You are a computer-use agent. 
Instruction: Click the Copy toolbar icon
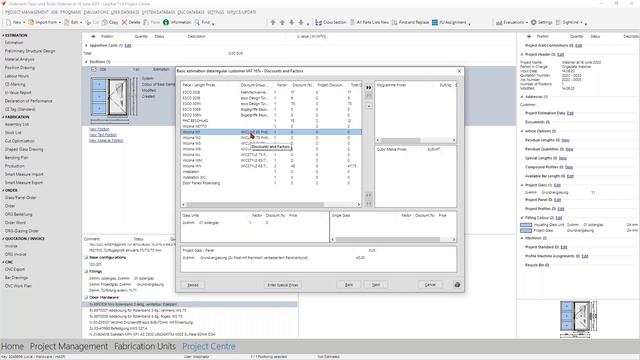click(104, 22)
